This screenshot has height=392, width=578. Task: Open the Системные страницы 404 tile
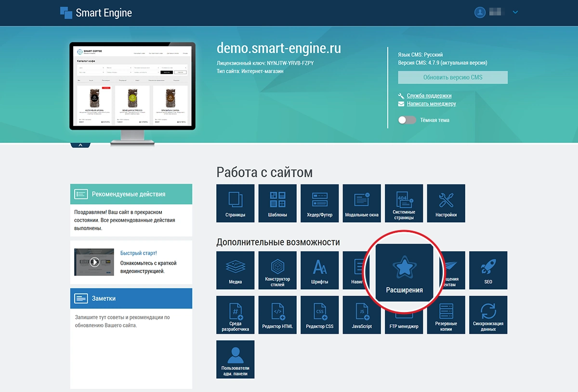point(404,203)
